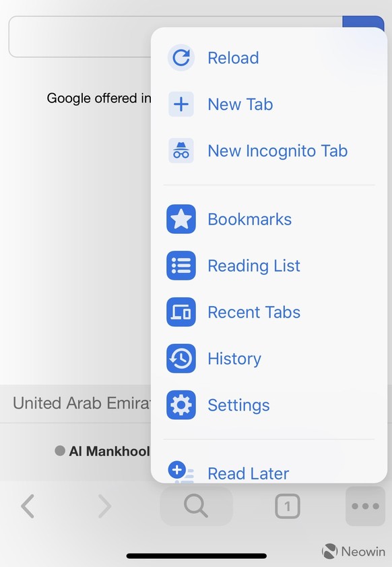Viewport: 392px width, 567px height.
Task: Go back with the left arrow
Action: [x=28, y=506]
